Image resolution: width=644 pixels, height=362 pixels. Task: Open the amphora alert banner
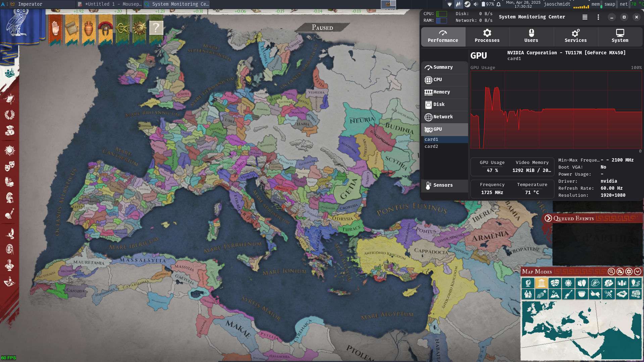[89, 30]
